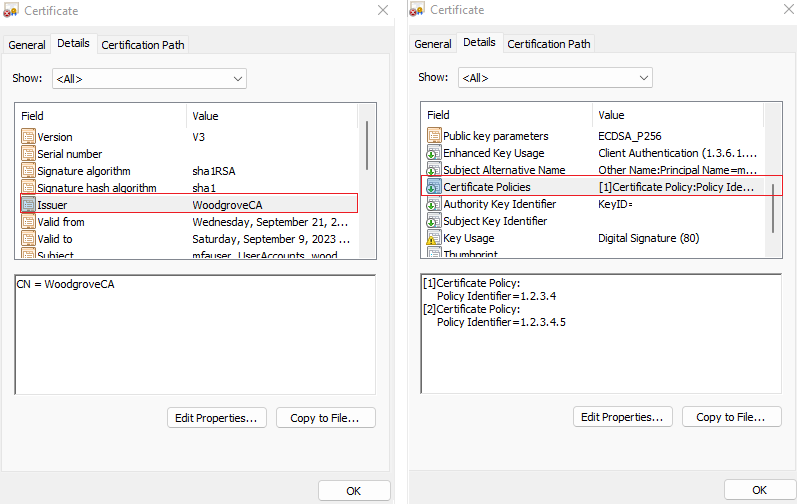Image resolution: width=797 pixels, height=504 pixels.
Task: Click the Enhanced Key Usage extension icon
Action: click(434, 153)
